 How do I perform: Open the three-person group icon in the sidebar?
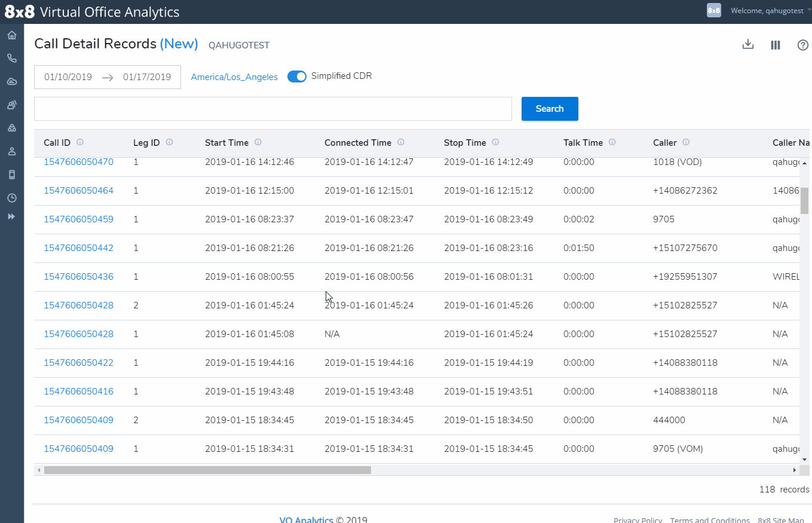click(x=11, y=128)
